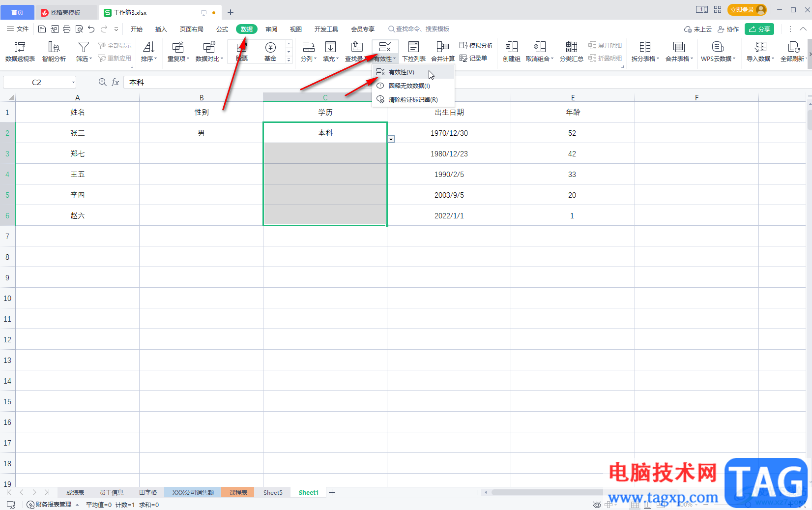Click the 创建组 group icon
The width and height of the screenshot is (812, 510).
[512, 47]
